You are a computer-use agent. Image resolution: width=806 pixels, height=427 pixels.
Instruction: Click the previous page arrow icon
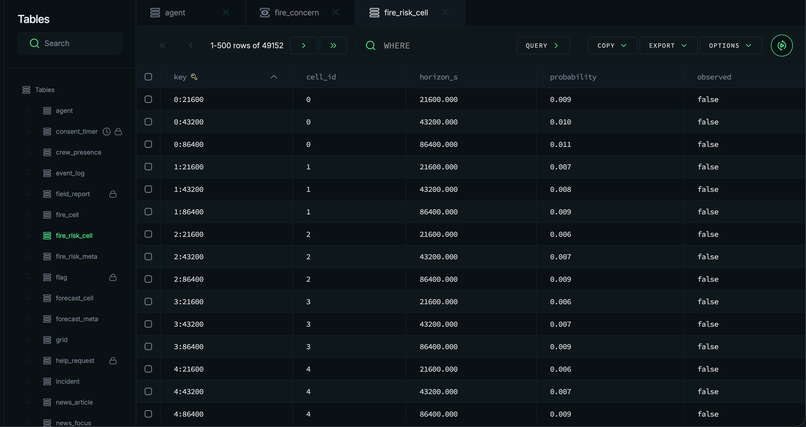(x=191, y=46)
